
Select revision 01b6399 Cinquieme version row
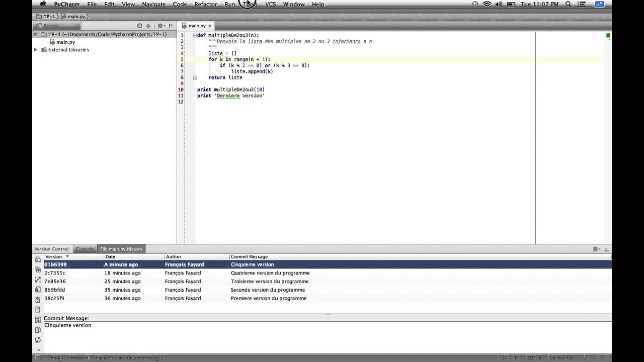coord(328,264)
